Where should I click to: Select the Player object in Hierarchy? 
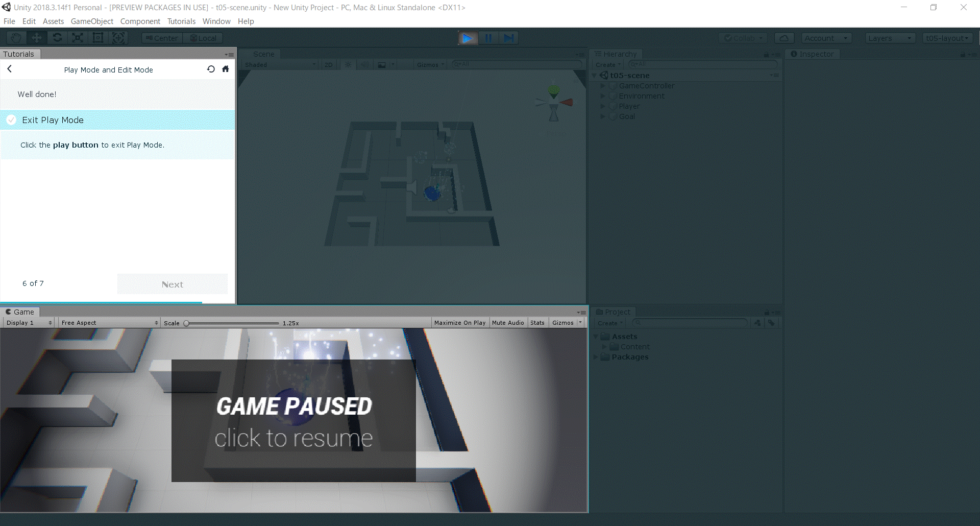tap(629, 106)
